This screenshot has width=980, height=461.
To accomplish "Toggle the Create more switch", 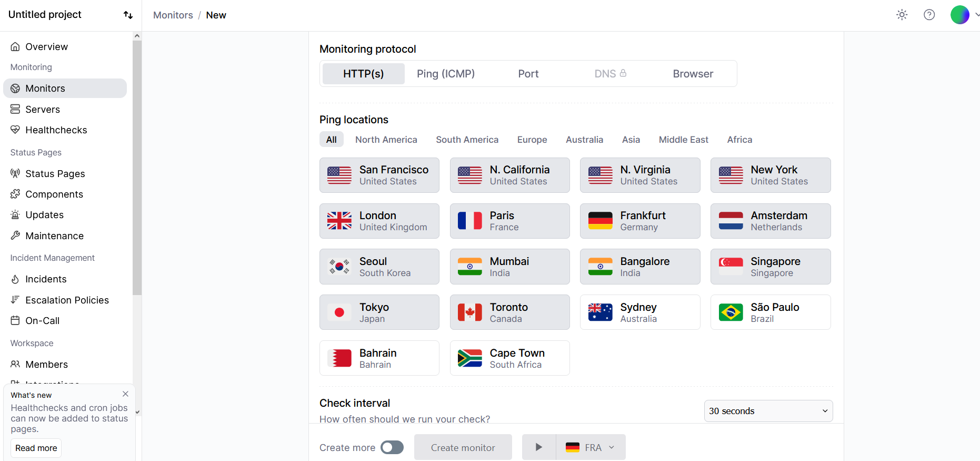I will (392, 447).
